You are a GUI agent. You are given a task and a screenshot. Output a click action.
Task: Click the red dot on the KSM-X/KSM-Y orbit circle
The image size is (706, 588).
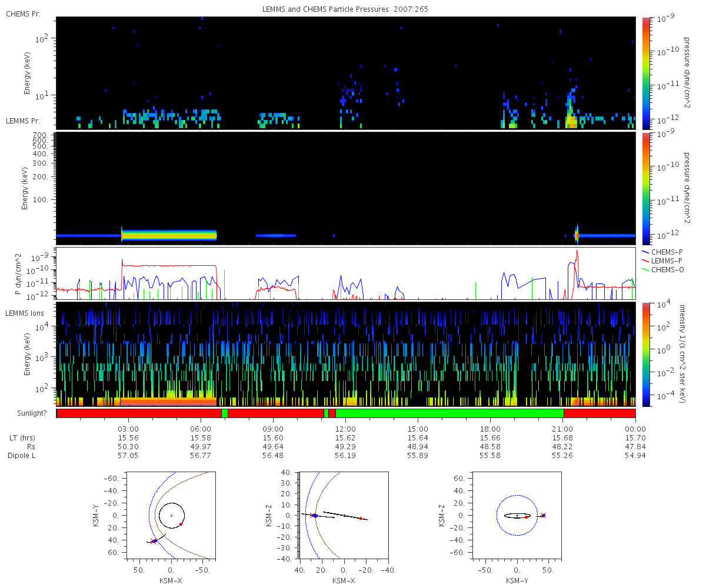tap(181, 524)
